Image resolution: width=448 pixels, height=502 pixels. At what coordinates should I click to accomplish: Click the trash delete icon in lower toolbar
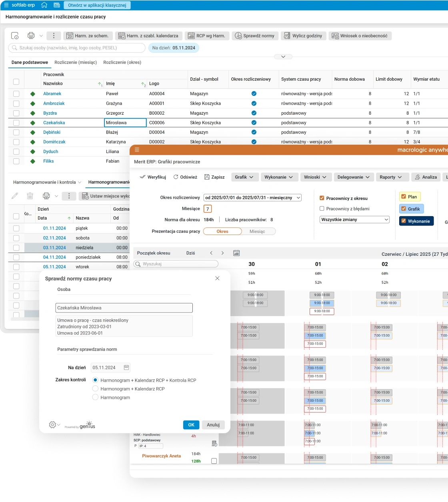click(30, 196)
